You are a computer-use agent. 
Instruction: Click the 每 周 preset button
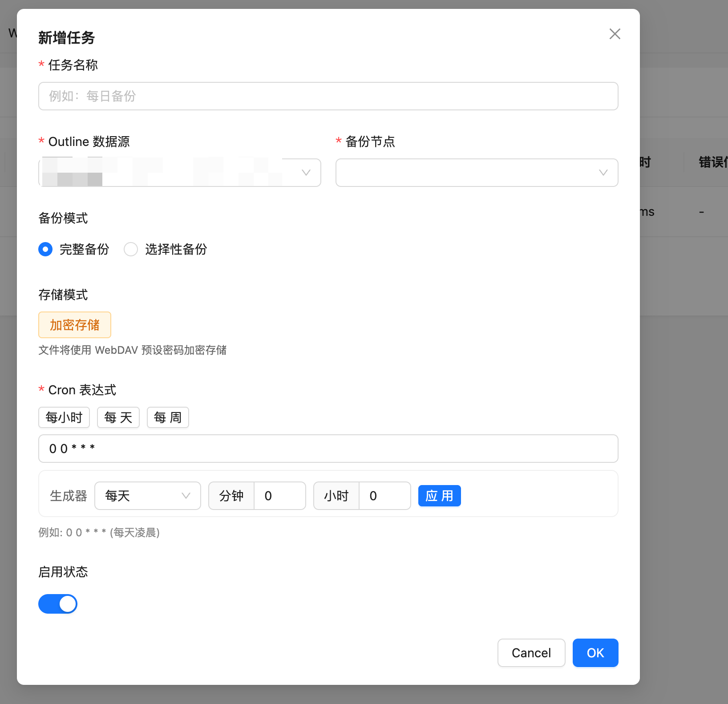pyautogui.click(x=168, y=417)
